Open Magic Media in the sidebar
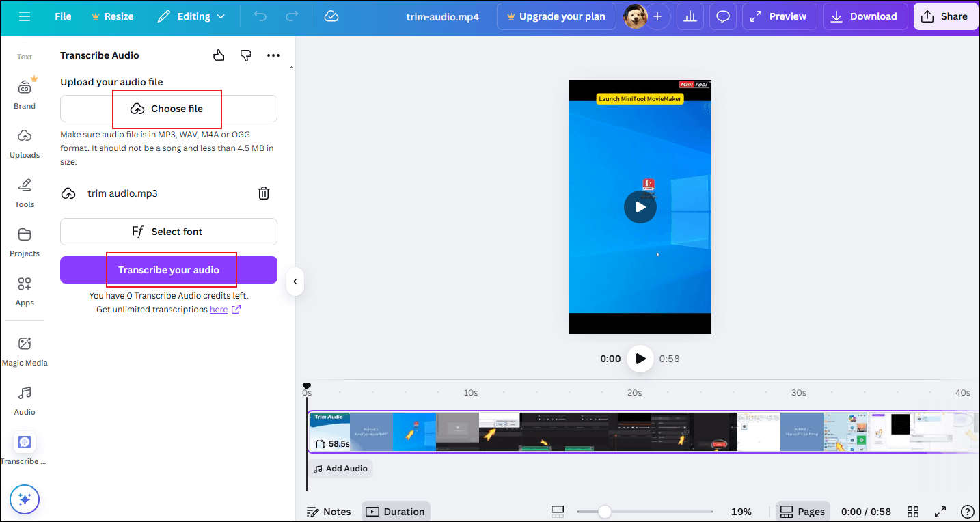 tap(25, 351)
